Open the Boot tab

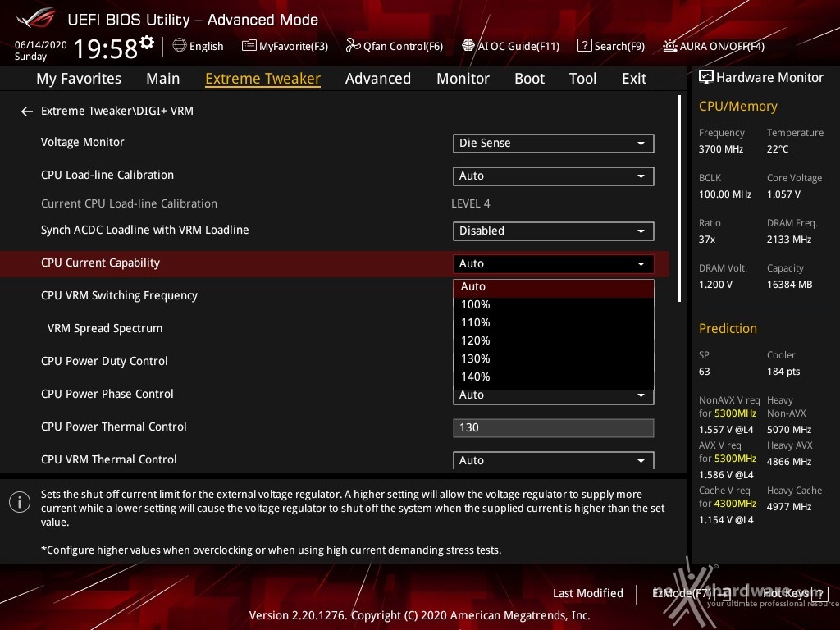point(529,79)
